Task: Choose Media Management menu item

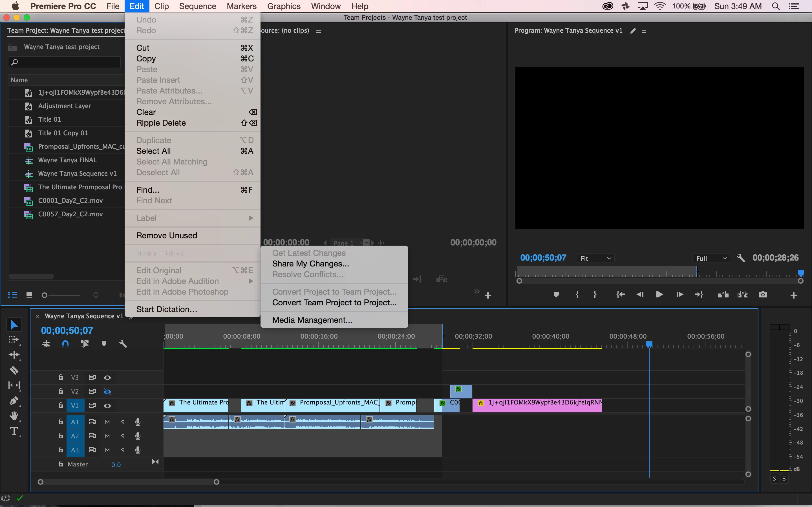Action: point(312,320)
